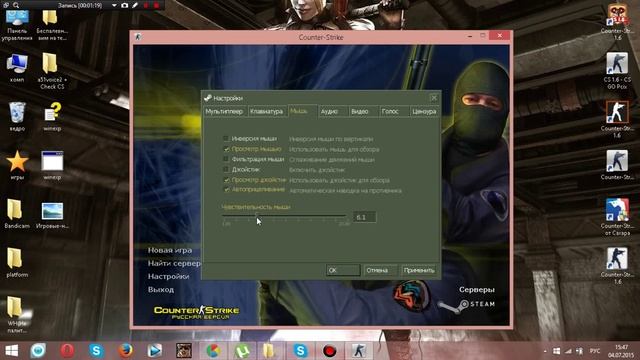
Task: Switch to the Видео tab
Action: point(362,111)
